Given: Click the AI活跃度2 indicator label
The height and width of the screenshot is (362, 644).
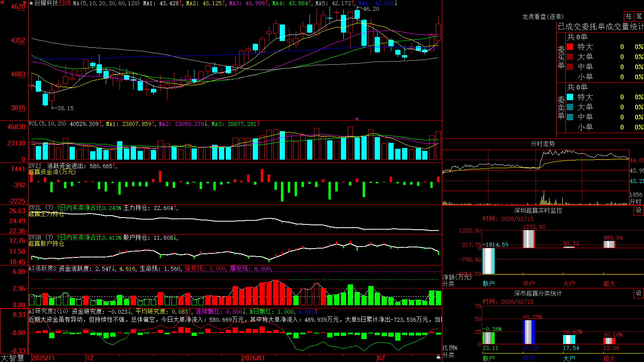Looking at the screenshot, I should 43,269.
